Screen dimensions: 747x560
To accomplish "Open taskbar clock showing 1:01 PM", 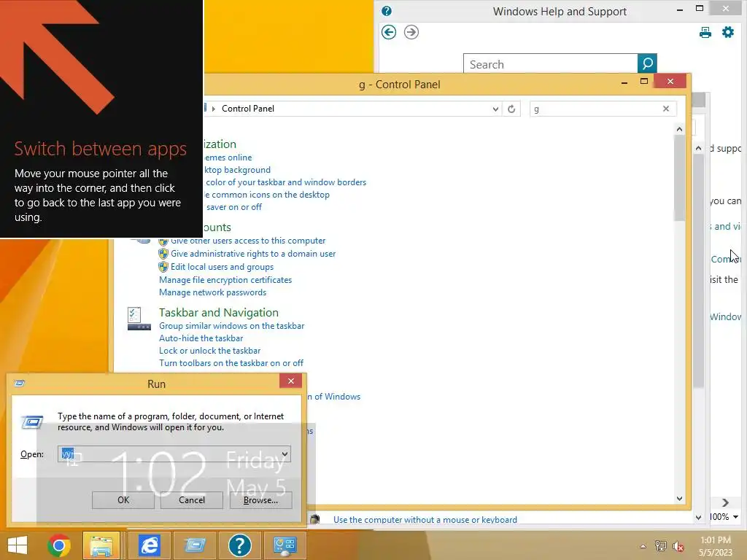I will [716, 546].
